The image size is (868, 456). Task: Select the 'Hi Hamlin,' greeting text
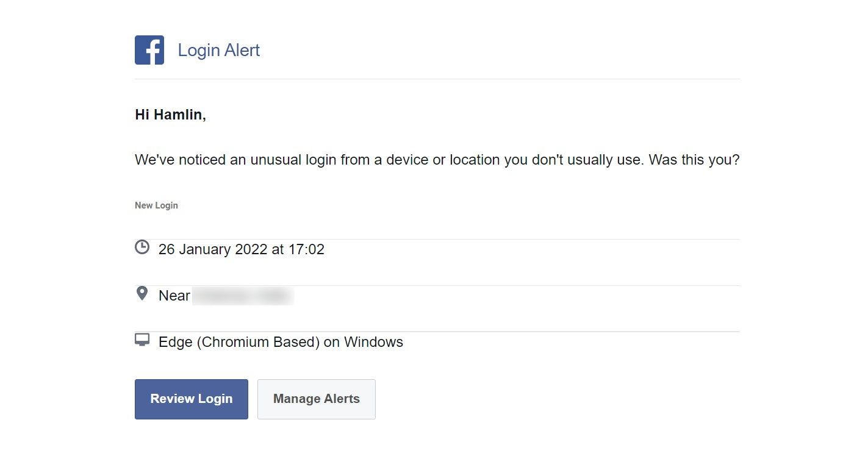(x=170, y=114)
